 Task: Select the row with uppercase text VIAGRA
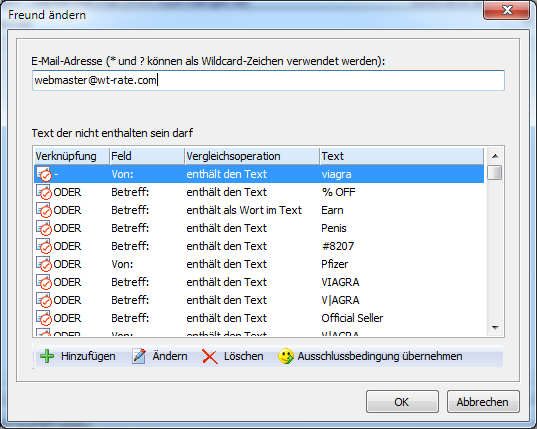[259, 282]
